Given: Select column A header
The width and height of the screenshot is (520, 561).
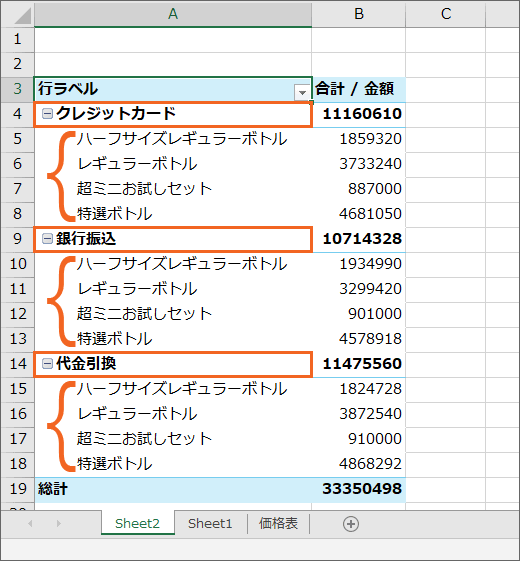Looking at the screenshot, I should [173, 14].
